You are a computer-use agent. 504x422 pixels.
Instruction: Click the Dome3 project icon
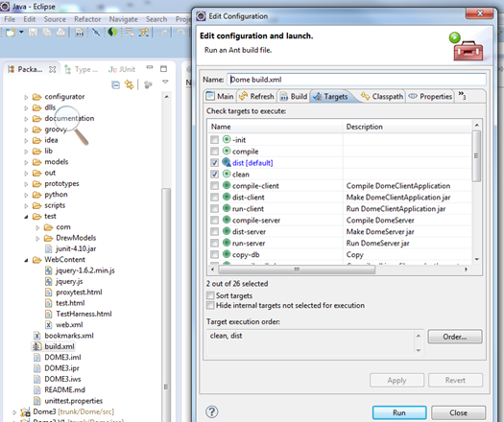pyautogui.click(x=25, y=411)
